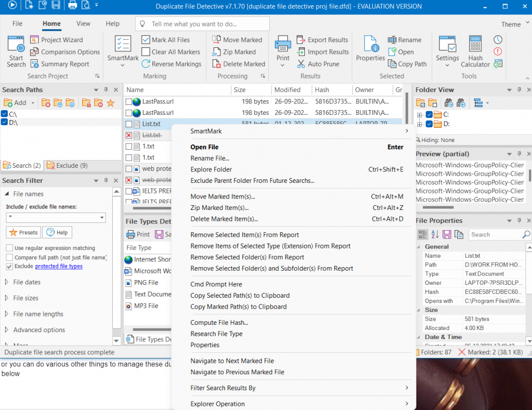The height and width of the screenshot is (410, 532).
Task: Click Reverse Markings in the ribbon
Action: 171,64
